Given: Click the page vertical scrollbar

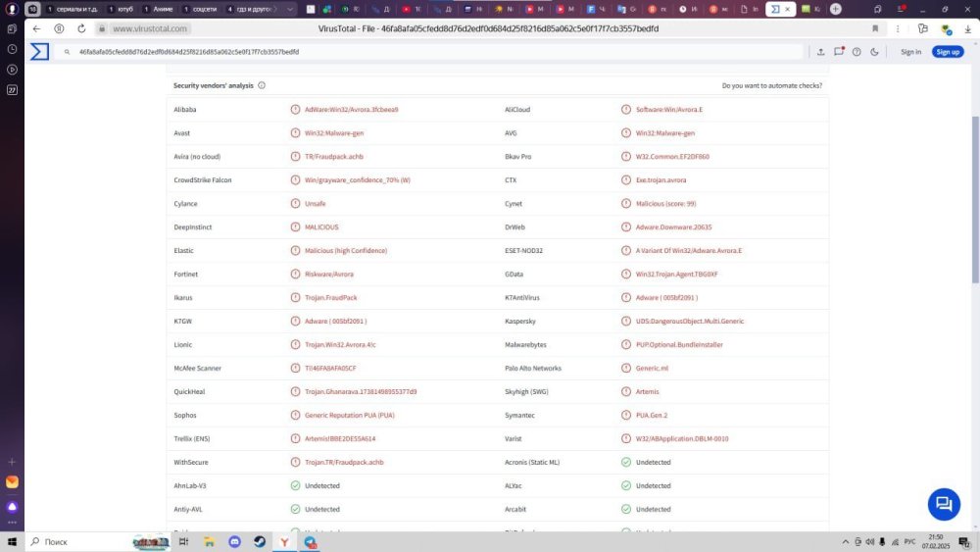Looking at the screenshot, I should point(975,200).
